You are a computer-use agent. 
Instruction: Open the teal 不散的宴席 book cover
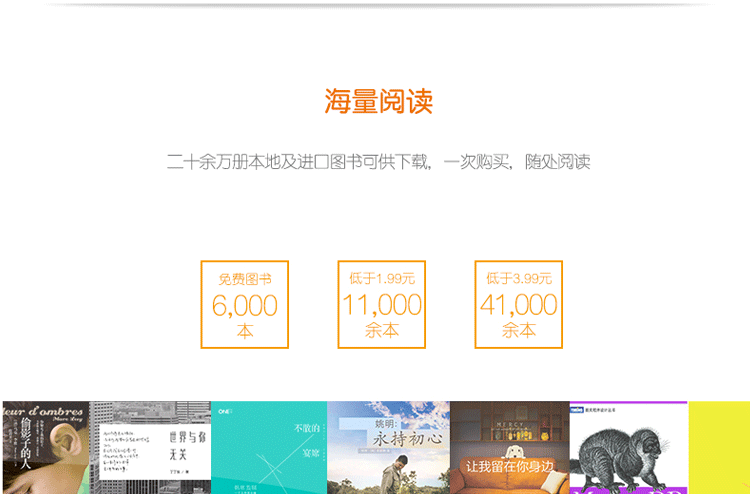[269, 447]
